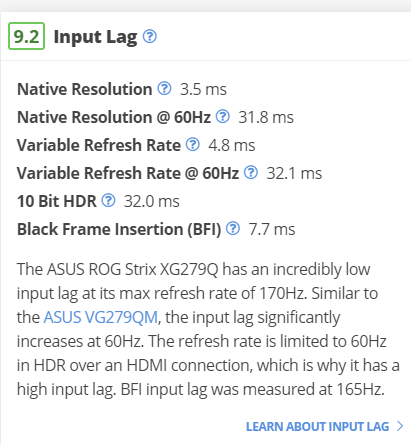Click the 10 Bit HDR label

pyautogui.click(x=57, y=201)
